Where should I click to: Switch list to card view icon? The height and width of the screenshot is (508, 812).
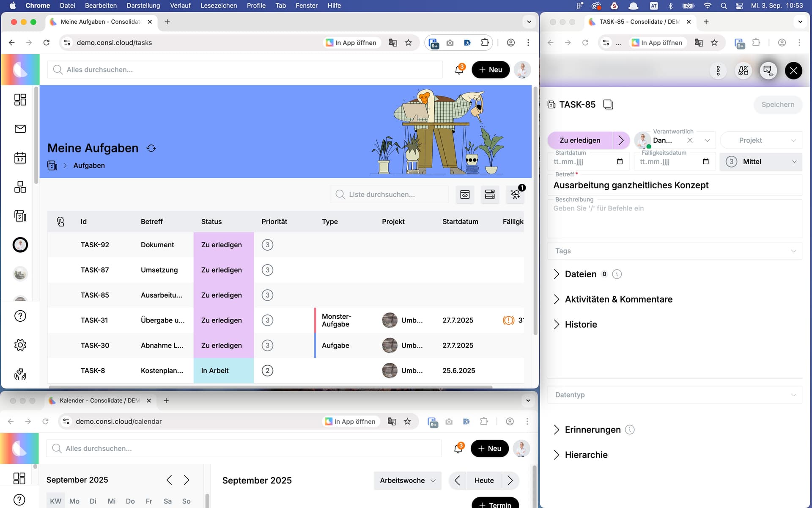490,194
